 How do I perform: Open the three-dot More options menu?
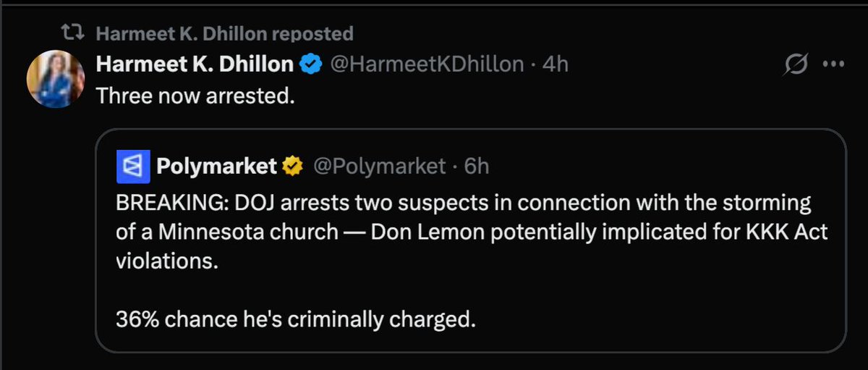point(834,65)
